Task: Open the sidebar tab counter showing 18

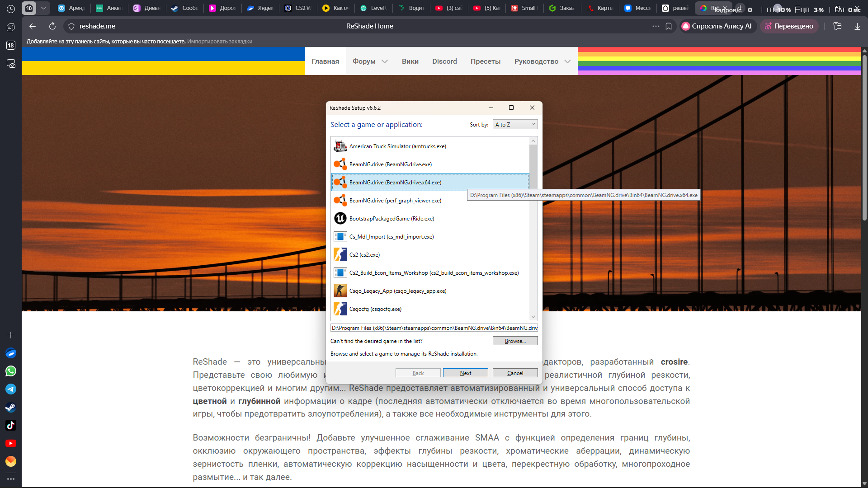Action: point(11,45)
